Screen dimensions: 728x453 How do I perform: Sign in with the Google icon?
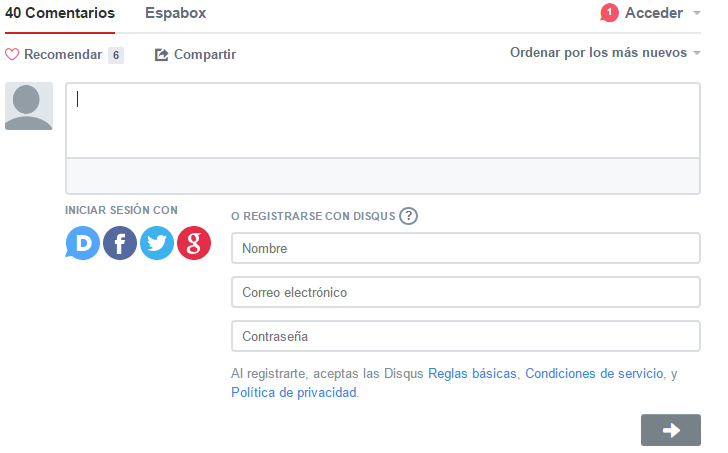point(194,243)
